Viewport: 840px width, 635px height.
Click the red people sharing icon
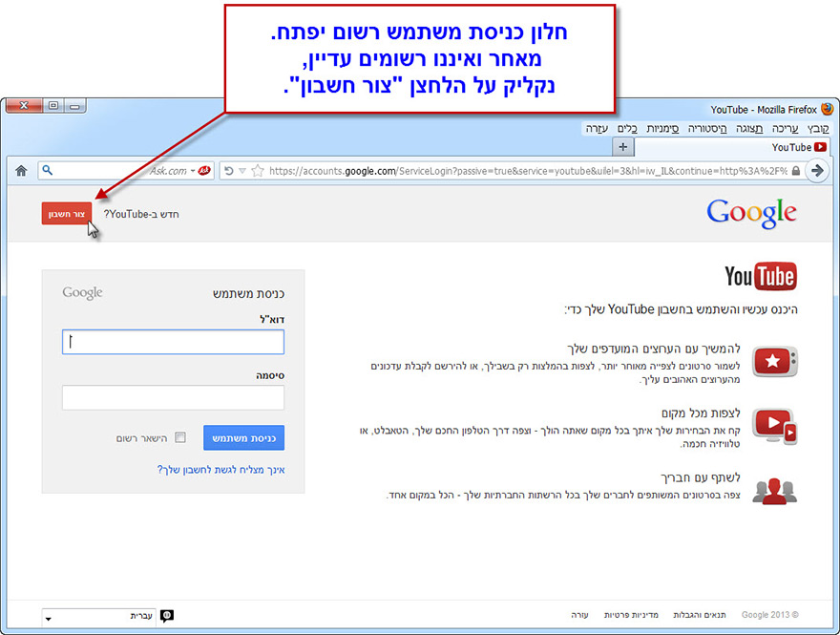pos(774,490)
